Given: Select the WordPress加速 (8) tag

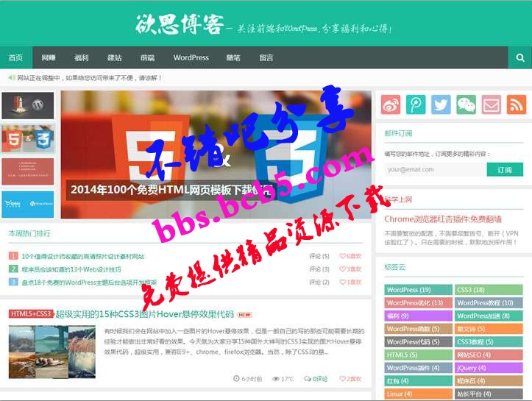Looking at the screenshot, I should [x=489, y=316].
